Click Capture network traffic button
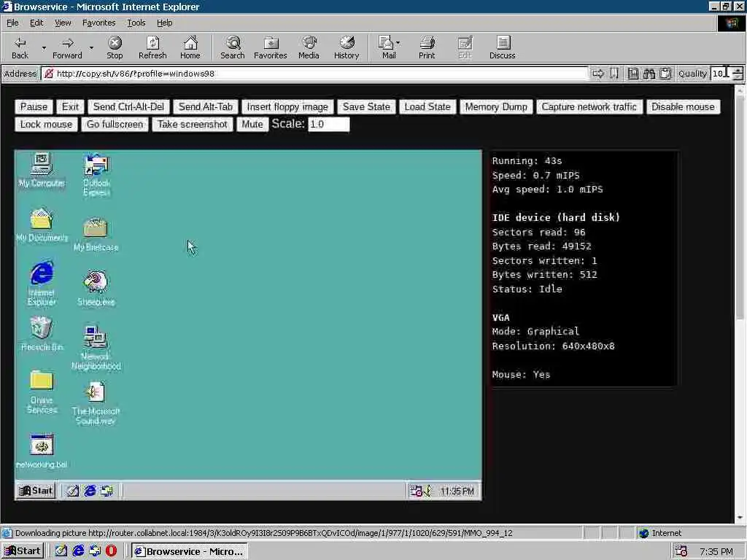Image resolution: width=747 pixels, height=560 pixels. coord(589,106)
